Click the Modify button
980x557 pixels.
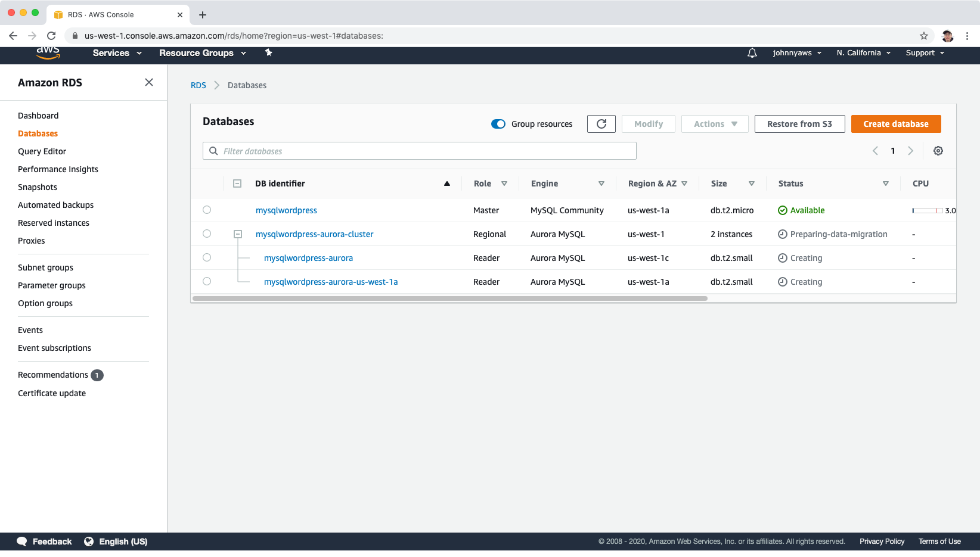tap(649, 124)
